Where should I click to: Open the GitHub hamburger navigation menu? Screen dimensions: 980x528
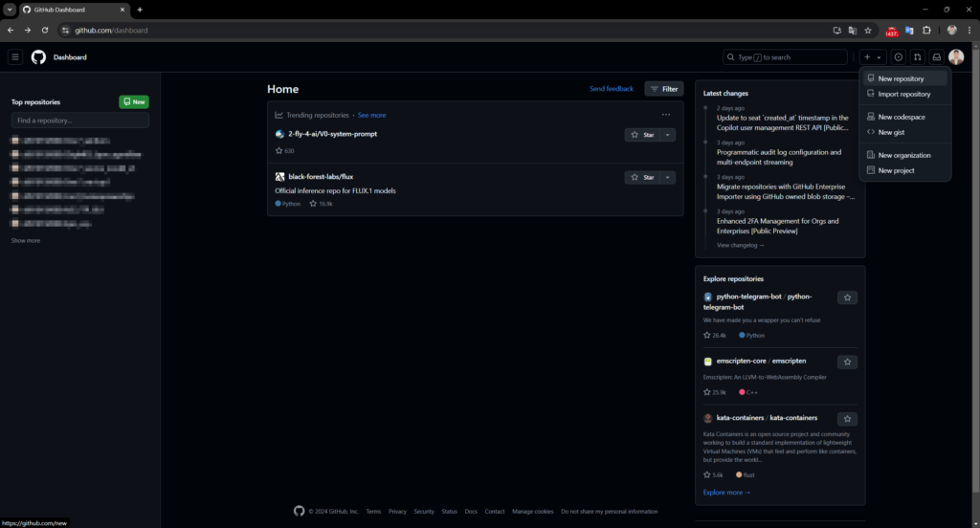tap(15, 56)
